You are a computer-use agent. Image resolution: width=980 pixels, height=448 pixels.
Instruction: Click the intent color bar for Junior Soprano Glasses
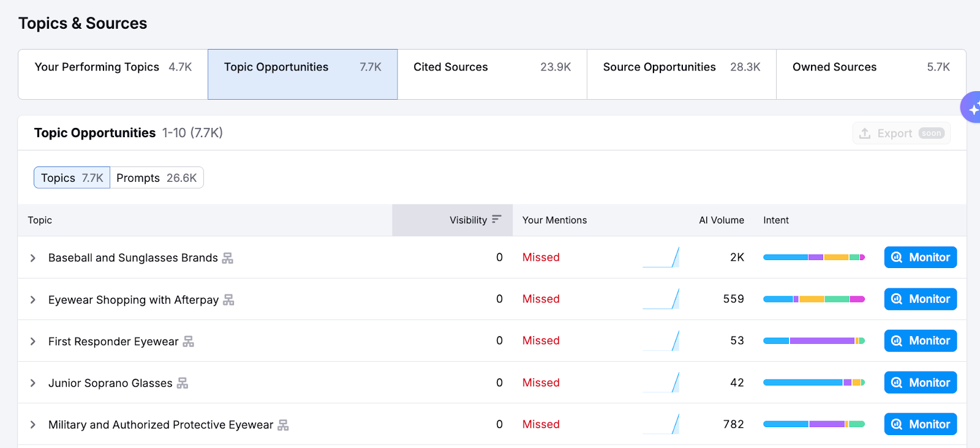(x=813, y=383)
